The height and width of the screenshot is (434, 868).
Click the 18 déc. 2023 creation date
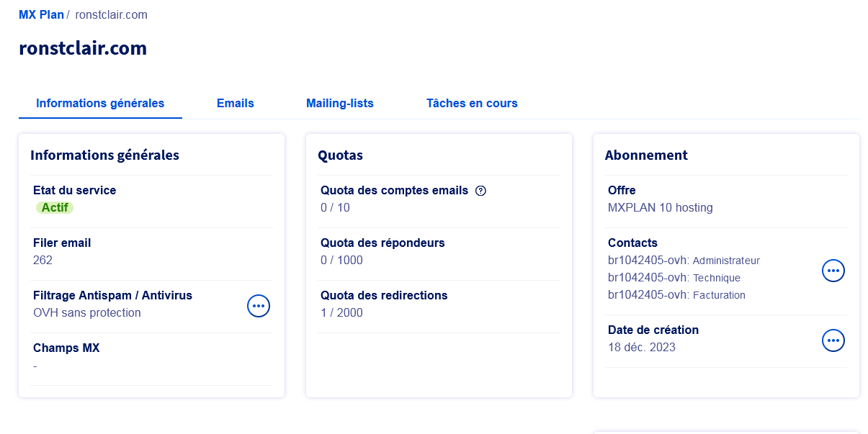[641, 348]
